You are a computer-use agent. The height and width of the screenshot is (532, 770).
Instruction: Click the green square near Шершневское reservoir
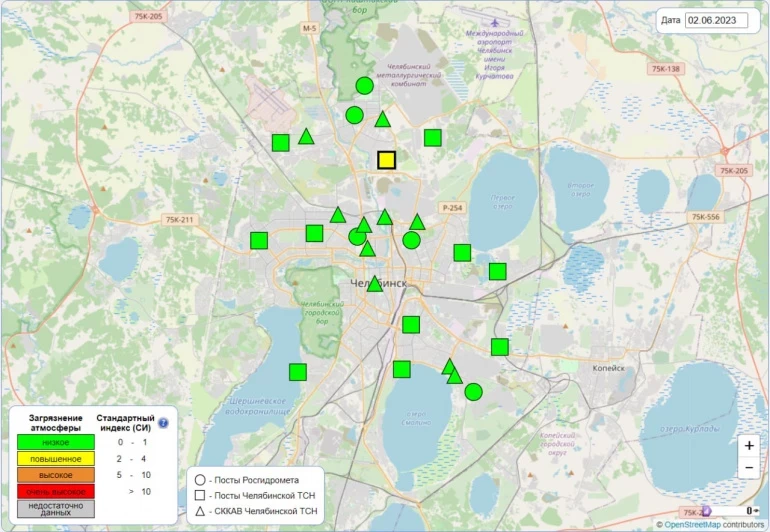pyautogui.click(x=297, y=372)
